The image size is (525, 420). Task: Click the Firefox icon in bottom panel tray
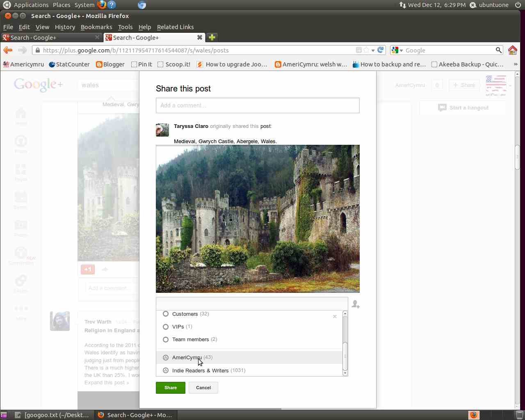pyautogui.click(x=474, y=415)
